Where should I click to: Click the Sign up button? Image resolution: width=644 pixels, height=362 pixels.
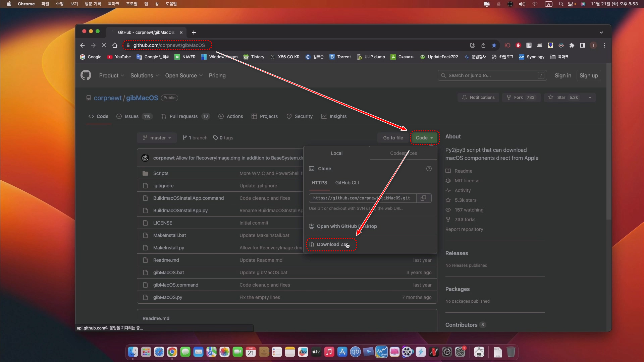pyautogui.click(x=589, y=75)
